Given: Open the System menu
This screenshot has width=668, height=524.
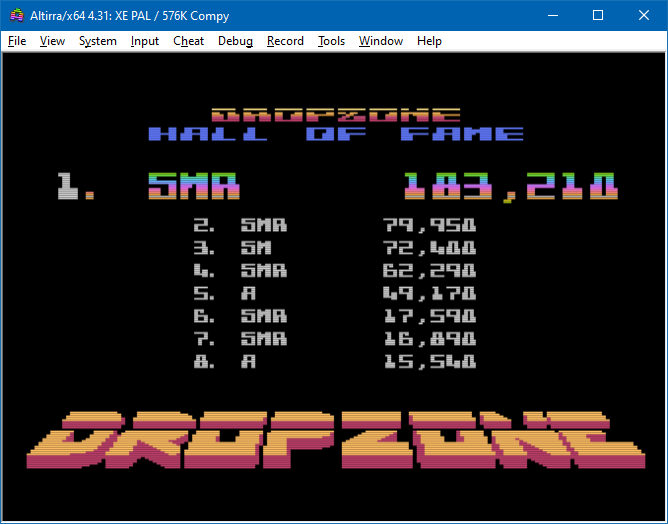Looking at the screenshot, I should tap(98, 41).
